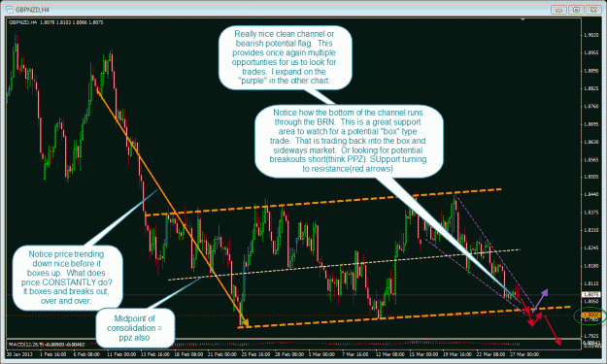Click the 28 Feb 08:00 time label
This screenshot has width=607, height=364.
(x=288, y=354)
